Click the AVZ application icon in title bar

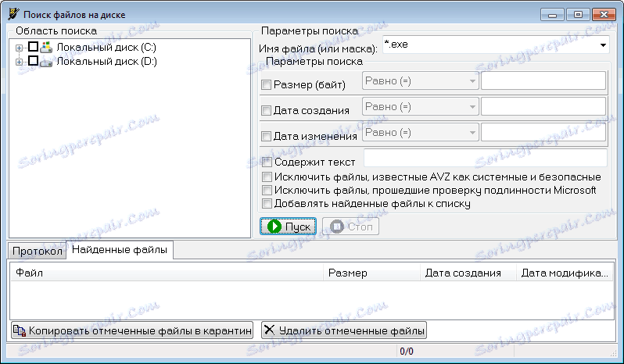coord(13,14)
